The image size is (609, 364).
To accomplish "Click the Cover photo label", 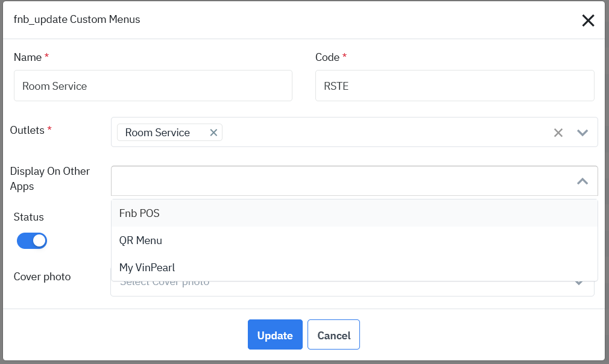I will [42, 277].
